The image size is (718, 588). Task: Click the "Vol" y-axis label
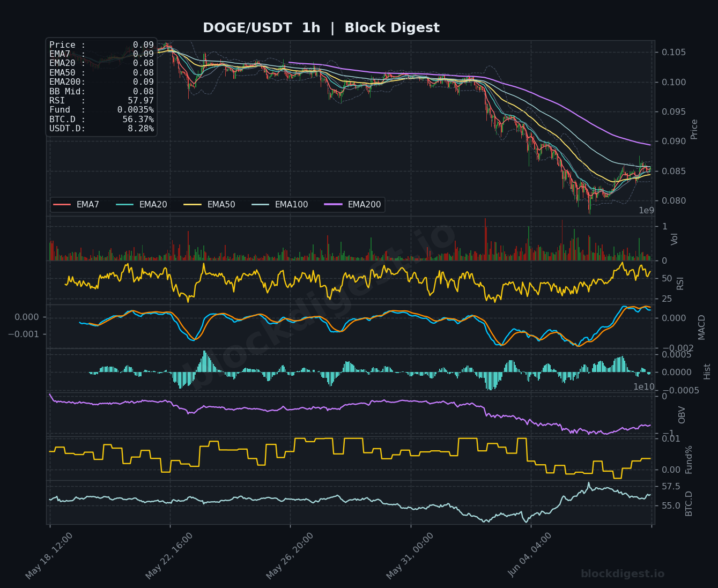coord(675,239)
